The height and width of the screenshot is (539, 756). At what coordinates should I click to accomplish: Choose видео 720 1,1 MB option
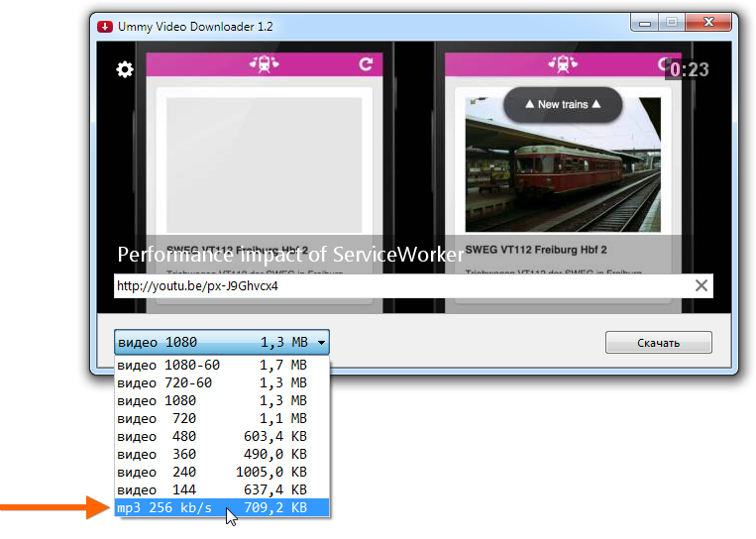pos(222,418)
